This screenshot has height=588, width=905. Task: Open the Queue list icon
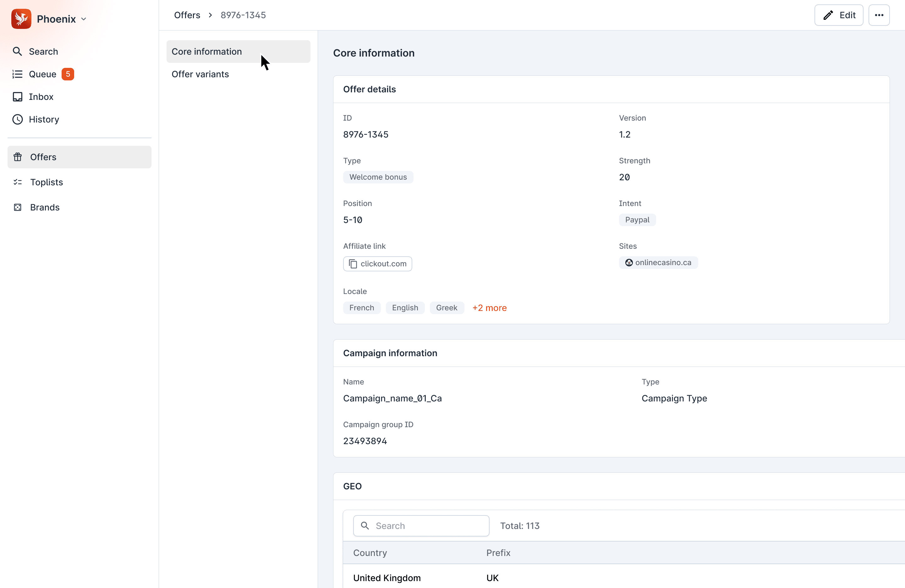point(17,74)
